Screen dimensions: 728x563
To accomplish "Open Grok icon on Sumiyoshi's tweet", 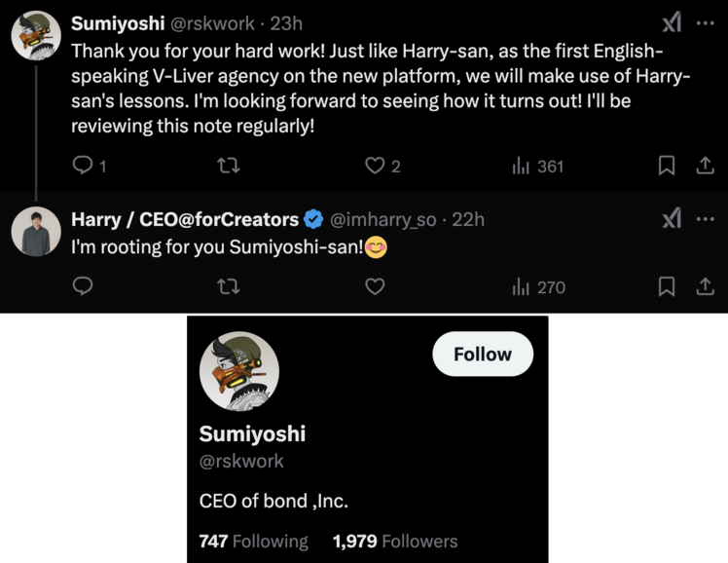I will (671, 23).
